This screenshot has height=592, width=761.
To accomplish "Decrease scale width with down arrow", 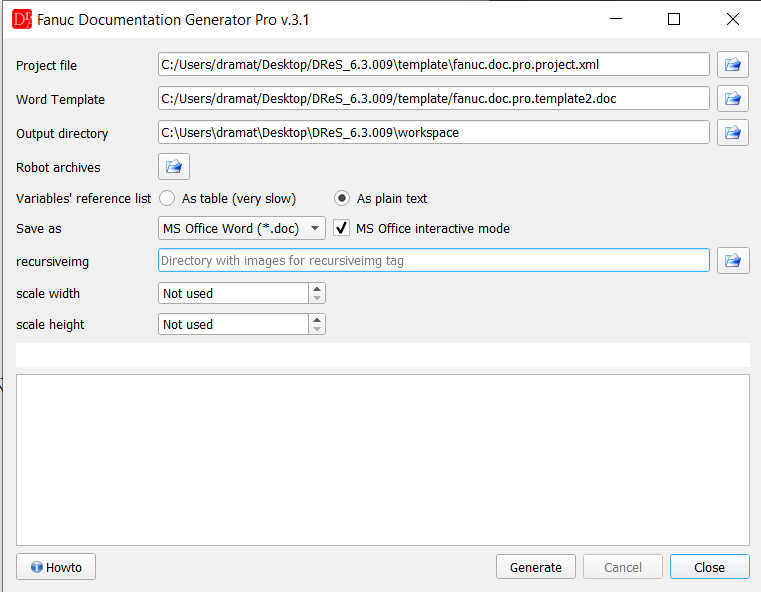I will pos(317,298).
